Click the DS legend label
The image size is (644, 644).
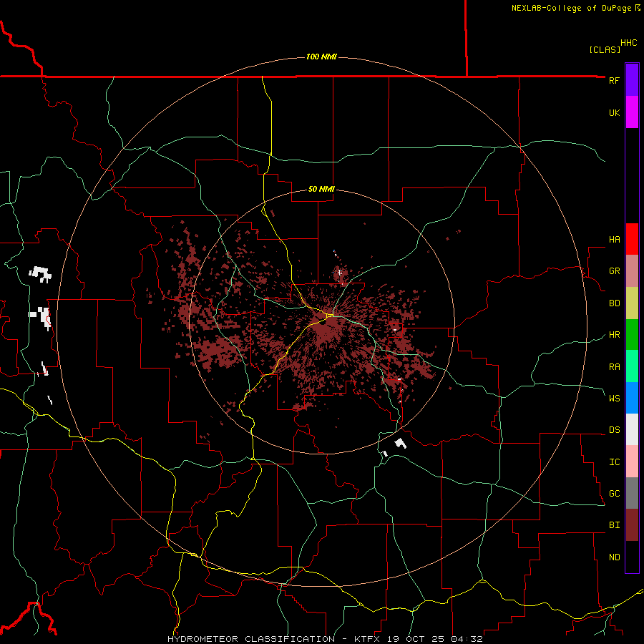click(614, 430)
